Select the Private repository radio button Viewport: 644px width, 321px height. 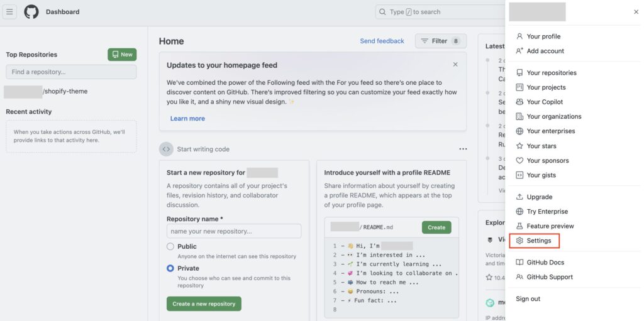click(x=170, y=268)
